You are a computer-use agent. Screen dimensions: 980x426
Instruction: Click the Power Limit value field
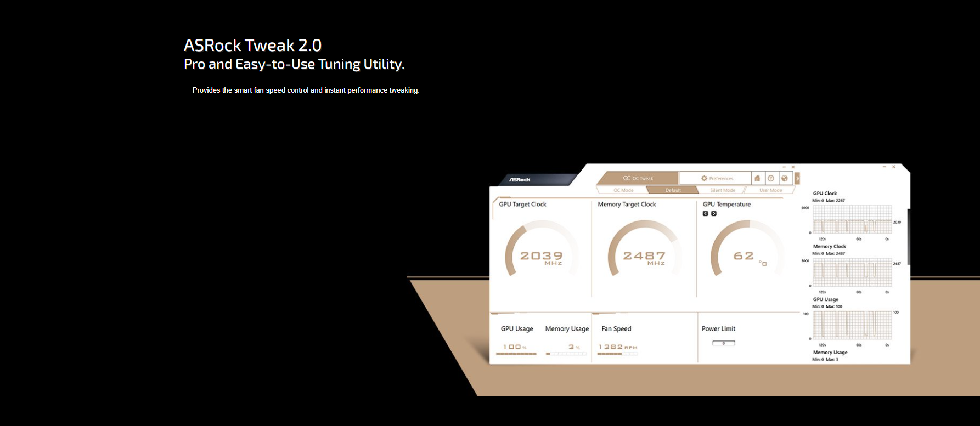(723, 343)
